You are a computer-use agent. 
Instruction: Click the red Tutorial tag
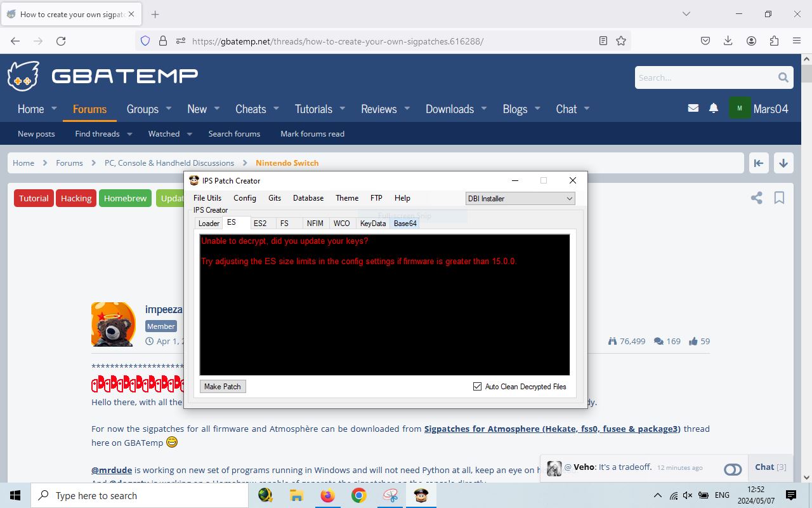tap(34, 198)
